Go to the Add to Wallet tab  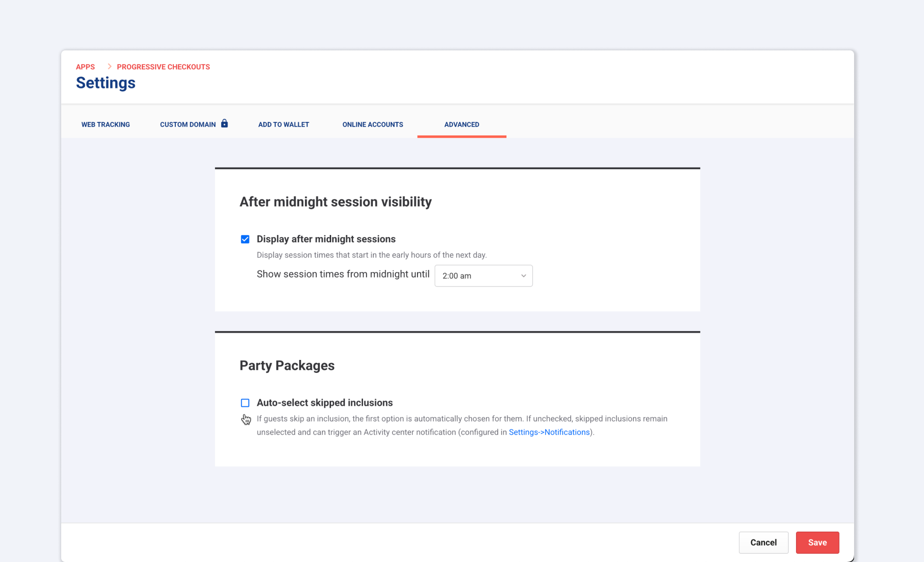coord(283,124)
